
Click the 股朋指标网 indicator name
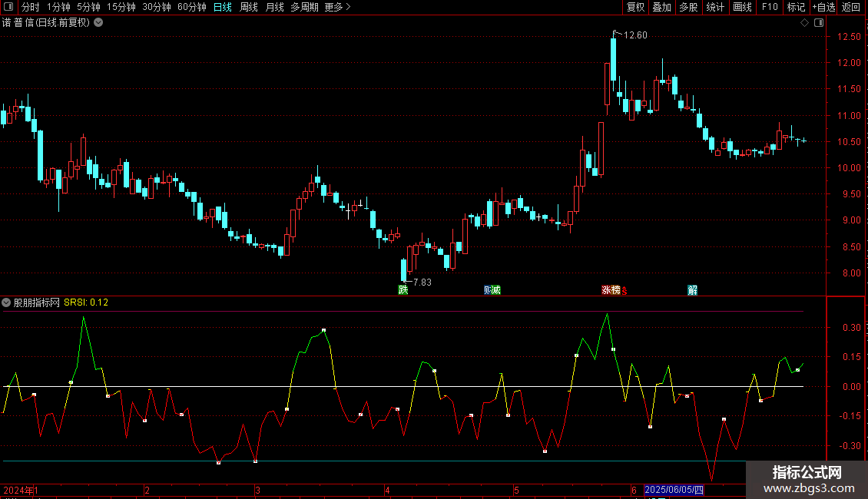click(x=37, y=302)
